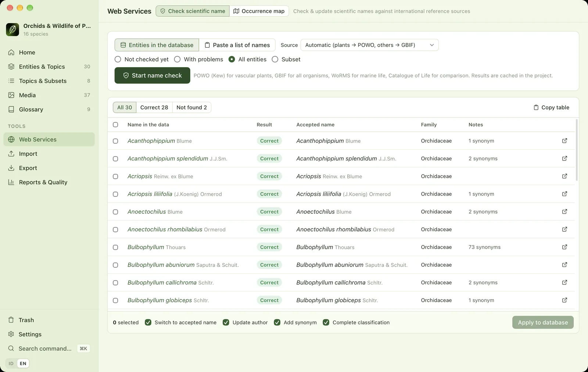Click the Copy table button
This screenshot has width=588, height=372.
pos(551,107)
